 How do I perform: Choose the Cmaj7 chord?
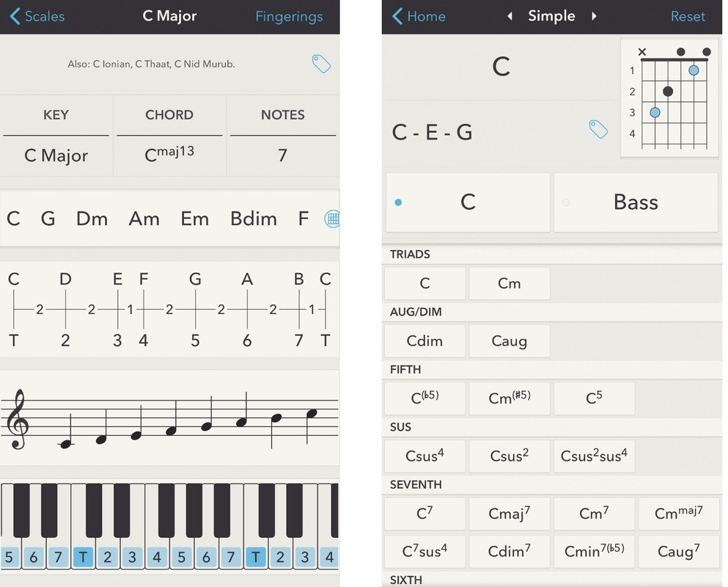tap(510, 514)
